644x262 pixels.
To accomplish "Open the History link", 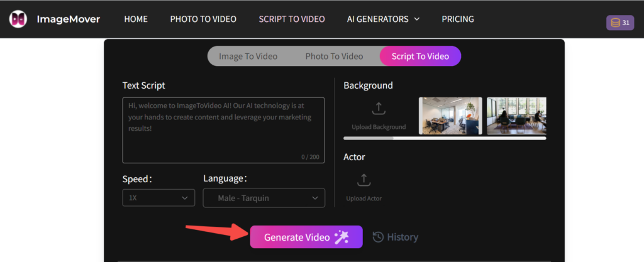I will click(x=396, y=237).
